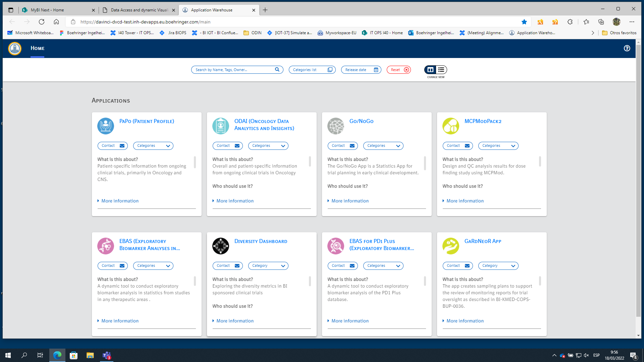Click the MCPModPack2 app icon
Image resolution: width=644 pixels, height=362 pixels.
tap(451, 126)
